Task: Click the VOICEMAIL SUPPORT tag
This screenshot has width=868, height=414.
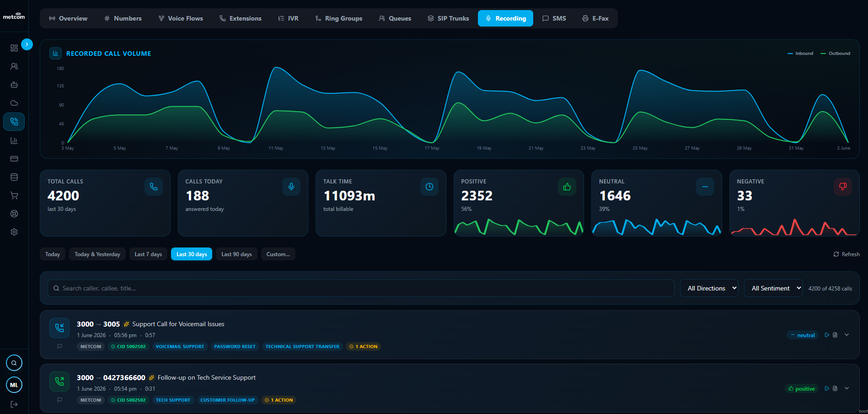Action: pos(180,346)
